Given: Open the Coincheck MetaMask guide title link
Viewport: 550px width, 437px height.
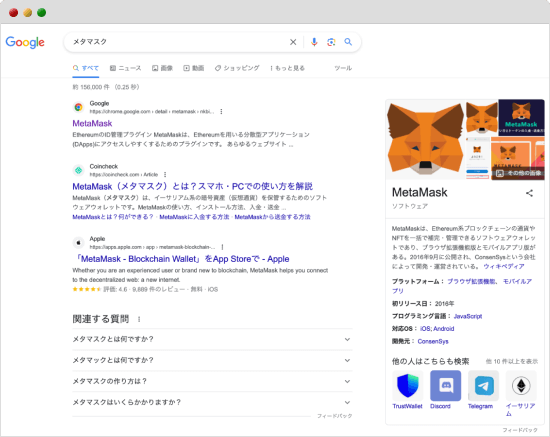Looking at the screenshot, I should pos(193,186).
